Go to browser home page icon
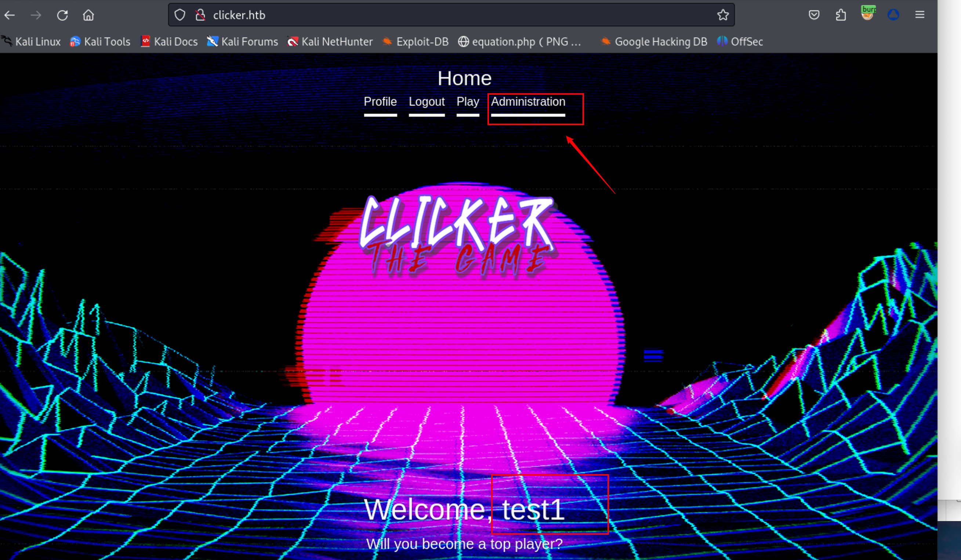This screenshot has width=961, height=560. 88,15
